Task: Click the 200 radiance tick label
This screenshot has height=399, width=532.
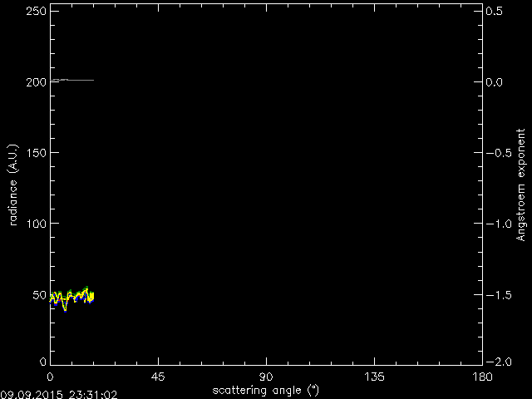Action: point(36,82)
